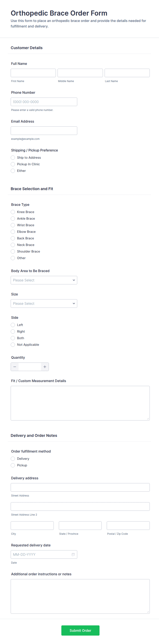The height and width of the screenshot is (644, 159).
Task: Click the Email Address field
Action: [44, 131]
